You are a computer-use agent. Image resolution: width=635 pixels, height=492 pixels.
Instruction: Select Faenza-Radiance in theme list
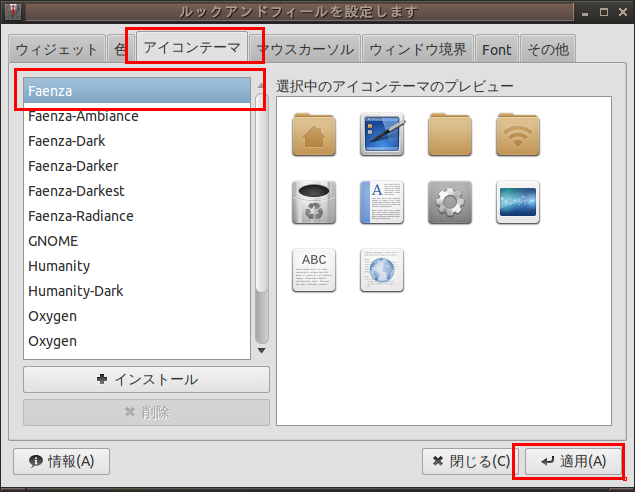(x=137, y=216)
